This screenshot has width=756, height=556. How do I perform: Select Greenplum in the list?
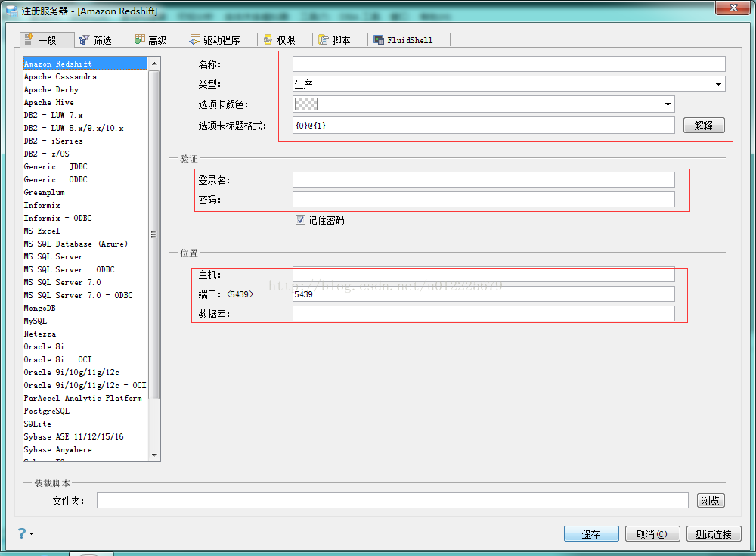point(85,193)
